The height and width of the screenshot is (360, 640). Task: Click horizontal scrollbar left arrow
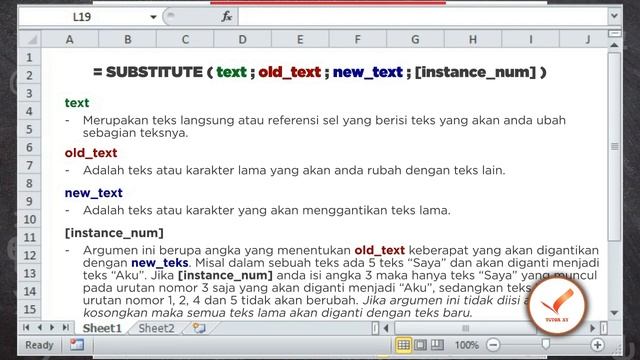pyautogui.click(x=386, y=327)
